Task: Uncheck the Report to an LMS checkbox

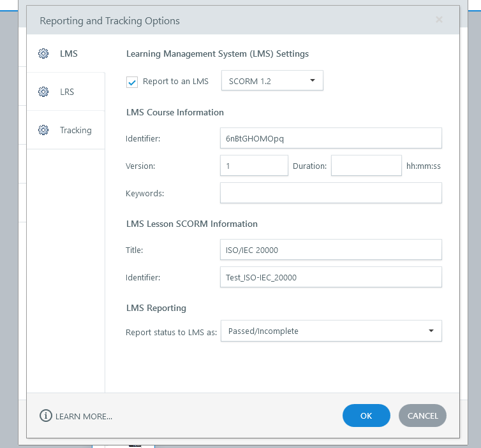Action: (132, 82)
